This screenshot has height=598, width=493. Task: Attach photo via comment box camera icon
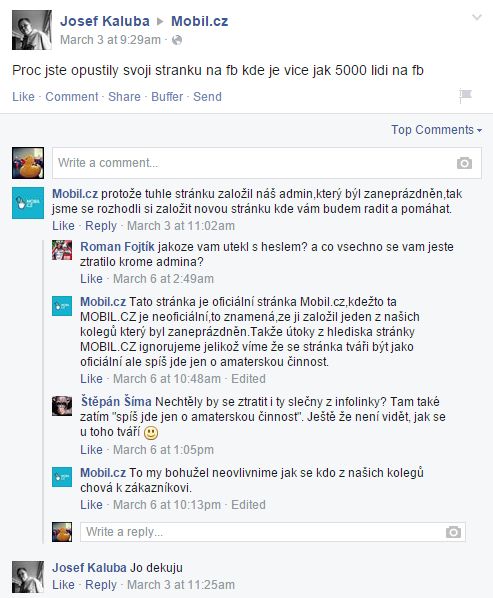tap(464, 163)
